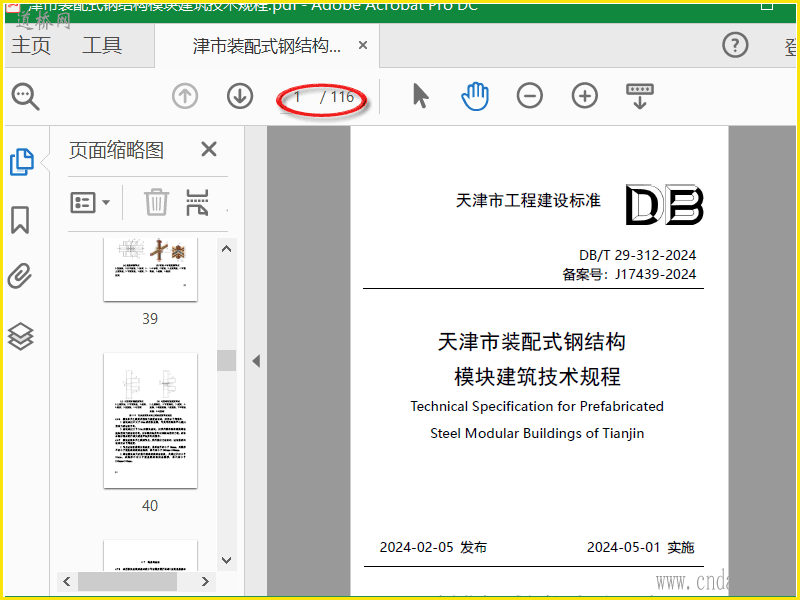Screen dimensions: 800x600
Task: Click the scrolling page display icon
Action: tap(640, 96)
